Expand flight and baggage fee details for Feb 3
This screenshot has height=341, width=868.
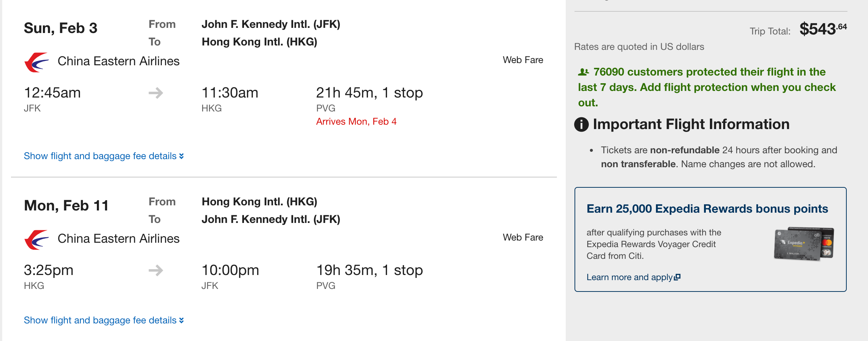click(104, 156)
